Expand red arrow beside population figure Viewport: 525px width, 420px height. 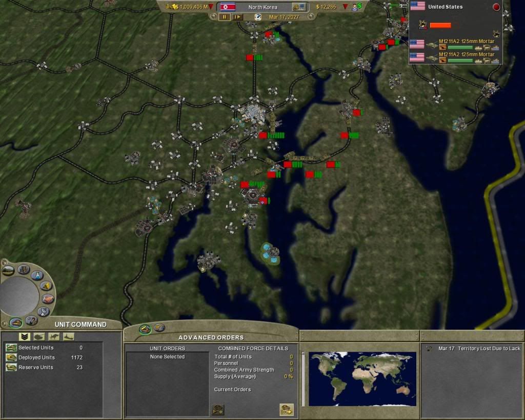(211, 7)
